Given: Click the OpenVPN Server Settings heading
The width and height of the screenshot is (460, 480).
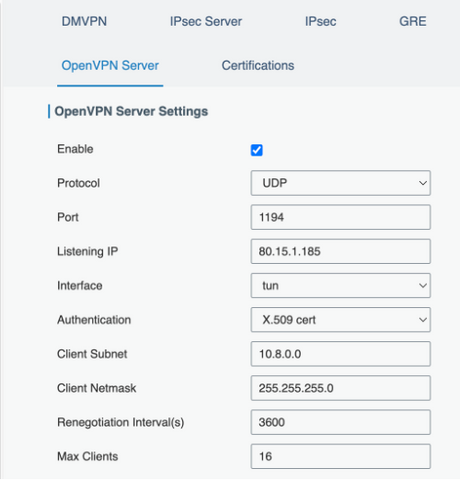Looking at the screenshot, I should (x=131, y=111).
